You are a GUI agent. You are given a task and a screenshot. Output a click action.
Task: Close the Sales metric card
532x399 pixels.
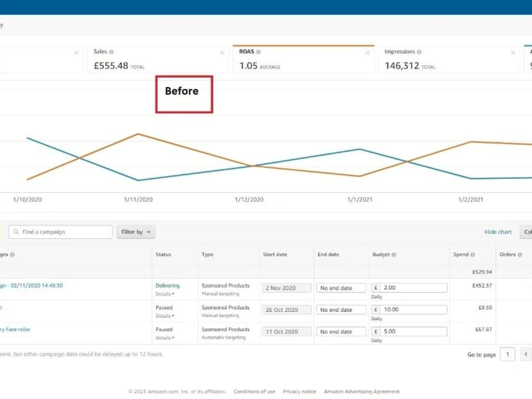point(222,53)
